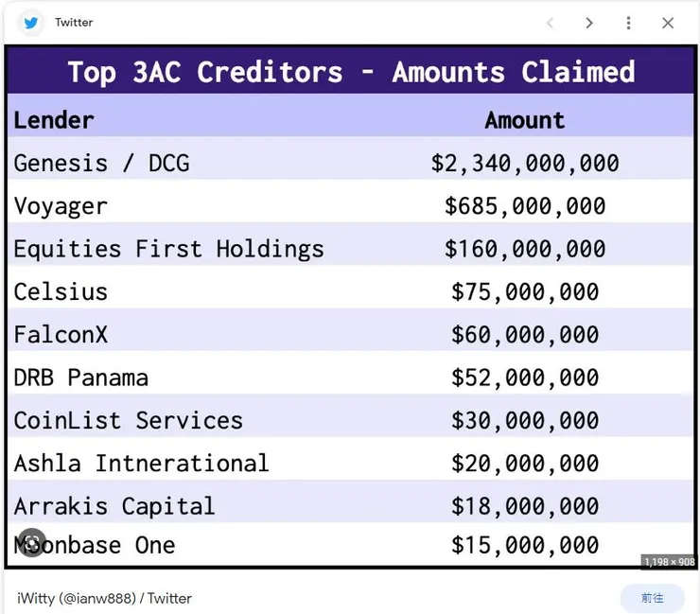This screenshot has height=614, width=700.
Task: Click the Amount column header
Action: coord(524,120)
